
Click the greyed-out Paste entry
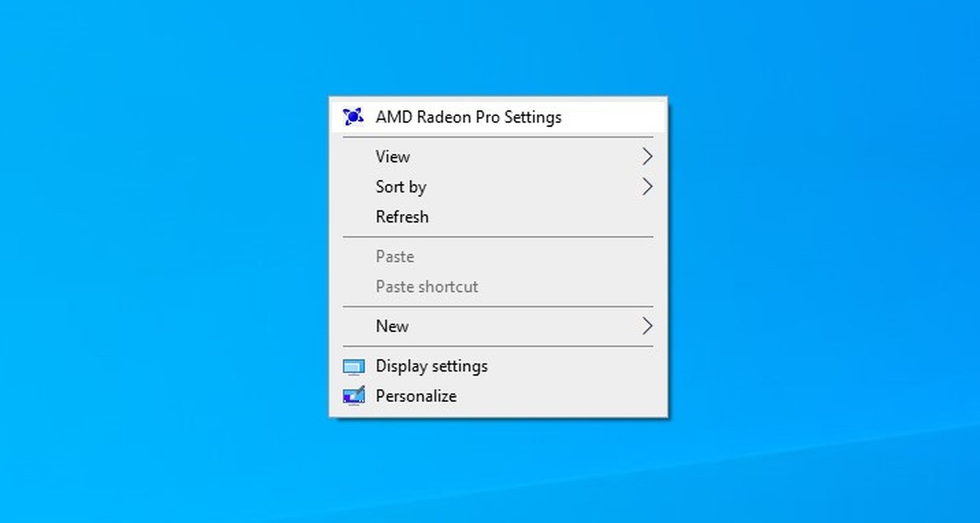coord(498,256)
